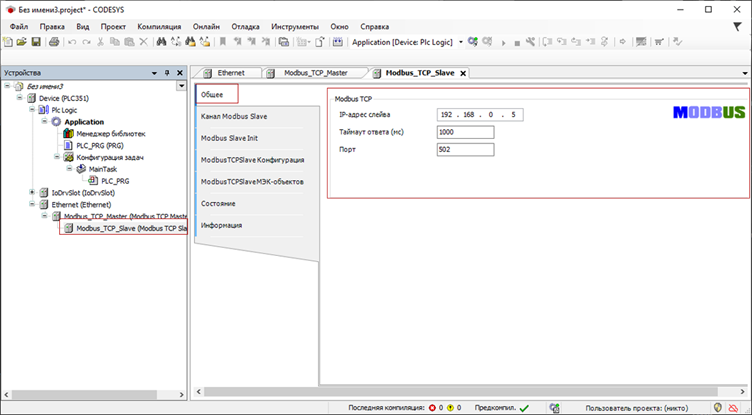Select ModbusTCPSlave Конфигурация side tab
Screen dimensions: 752x415
pos(252,160)
